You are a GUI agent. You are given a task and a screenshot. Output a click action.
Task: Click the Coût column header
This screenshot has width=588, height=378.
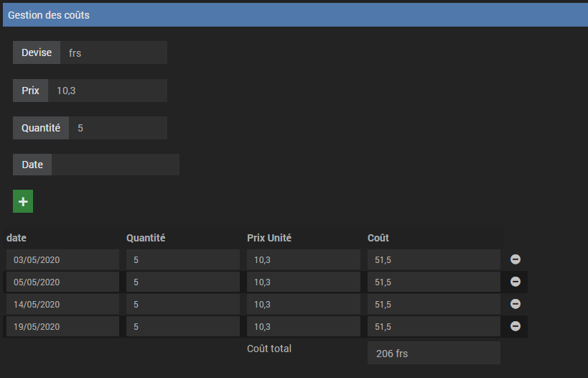point(378,238)
